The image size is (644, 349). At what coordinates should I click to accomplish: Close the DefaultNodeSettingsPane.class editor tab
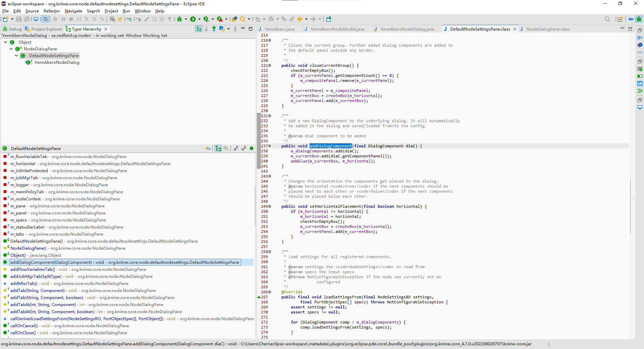pos(515,29)
